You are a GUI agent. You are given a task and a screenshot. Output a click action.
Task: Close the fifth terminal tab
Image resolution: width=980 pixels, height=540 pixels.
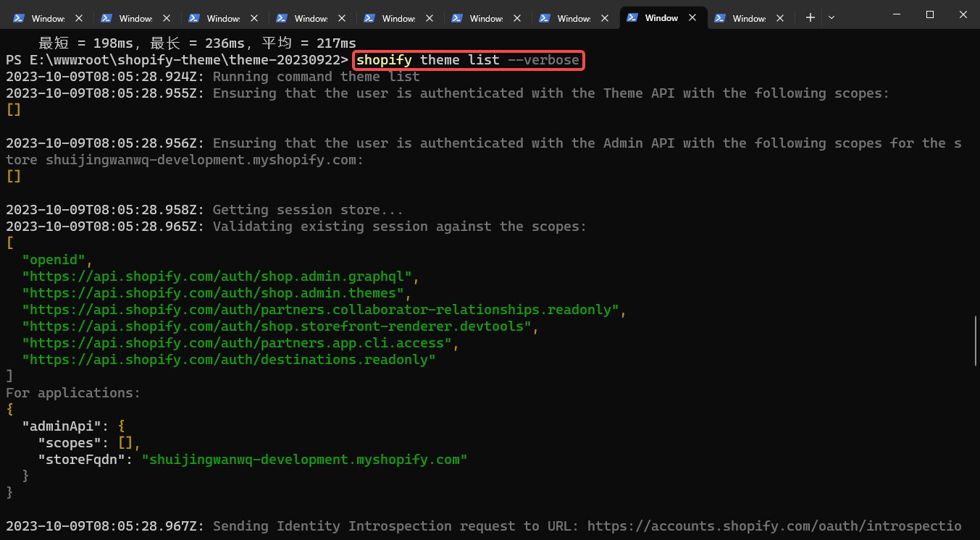tap(429, 18)
